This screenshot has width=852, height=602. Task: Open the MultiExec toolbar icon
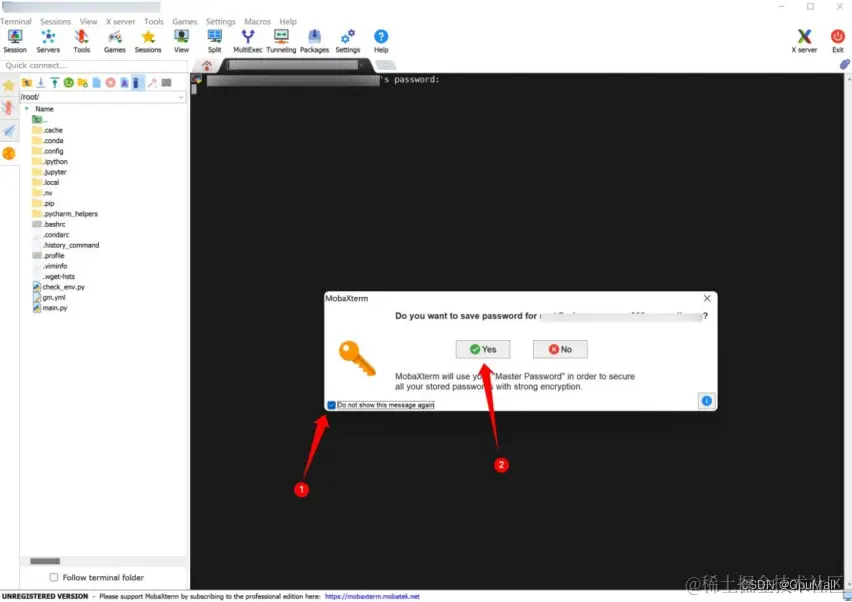[248, 41]
